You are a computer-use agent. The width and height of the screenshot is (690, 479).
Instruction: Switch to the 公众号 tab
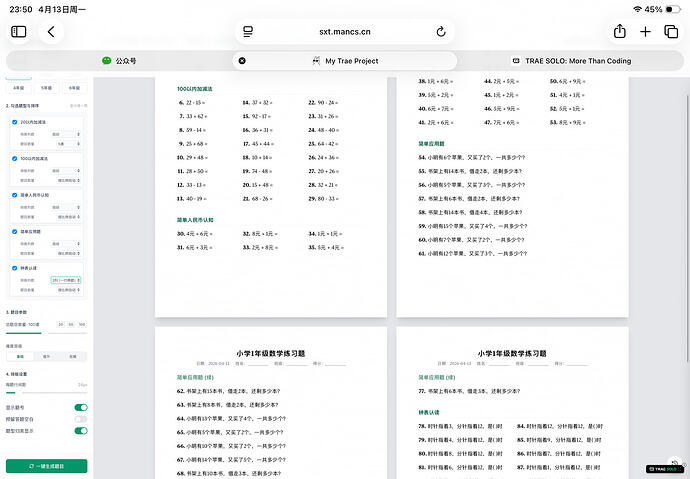119,61
